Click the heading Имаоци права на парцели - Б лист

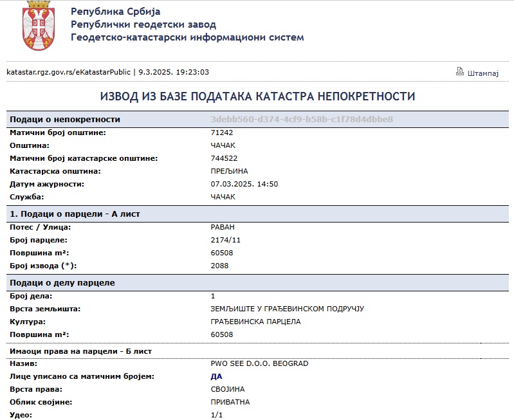pos(80,351)
